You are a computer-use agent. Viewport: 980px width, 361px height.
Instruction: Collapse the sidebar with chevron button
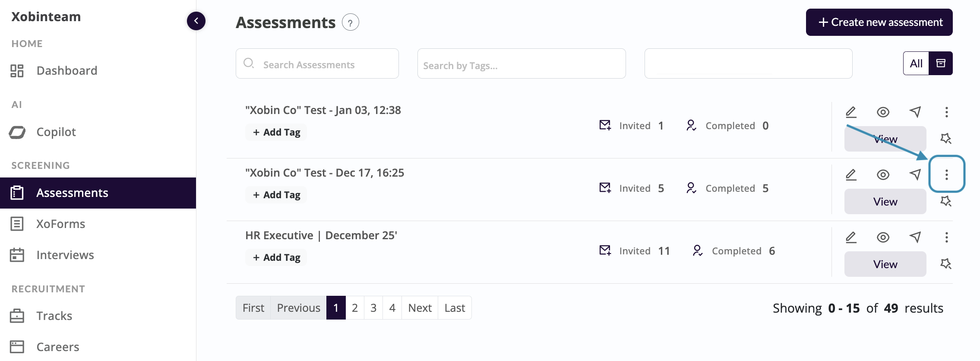coord(196,21)
